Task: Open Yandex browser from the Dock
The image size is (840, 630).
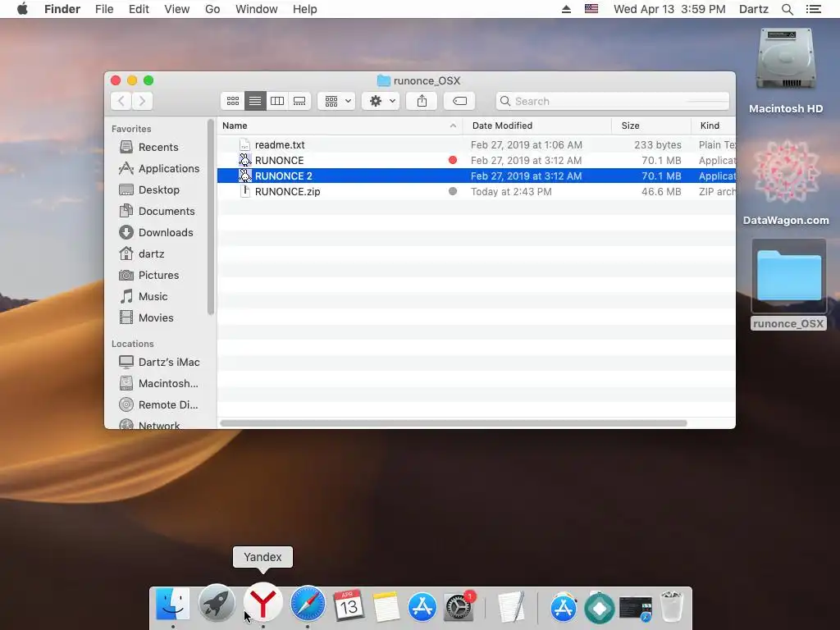Action: pyautogui.click(x=262, y=604)
